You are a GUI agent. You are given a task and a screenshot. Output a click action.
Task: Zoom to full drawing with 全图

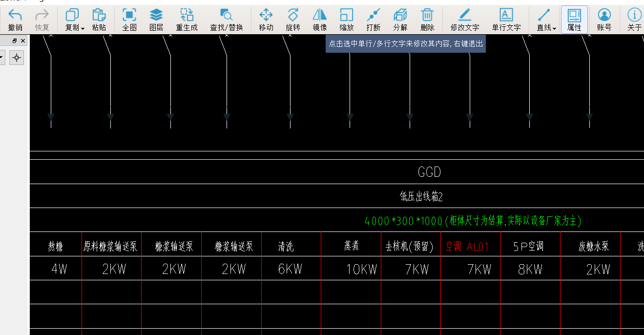[129, 20]
